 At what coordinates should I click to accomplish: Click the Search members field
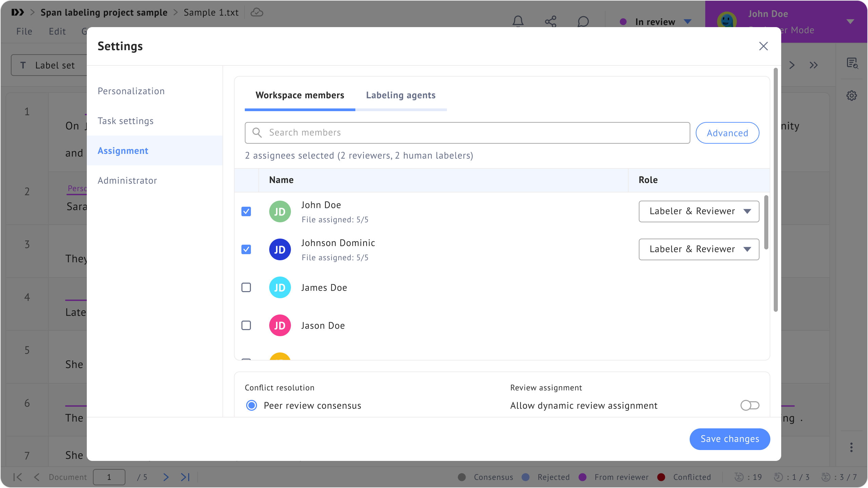pos(467,133)
